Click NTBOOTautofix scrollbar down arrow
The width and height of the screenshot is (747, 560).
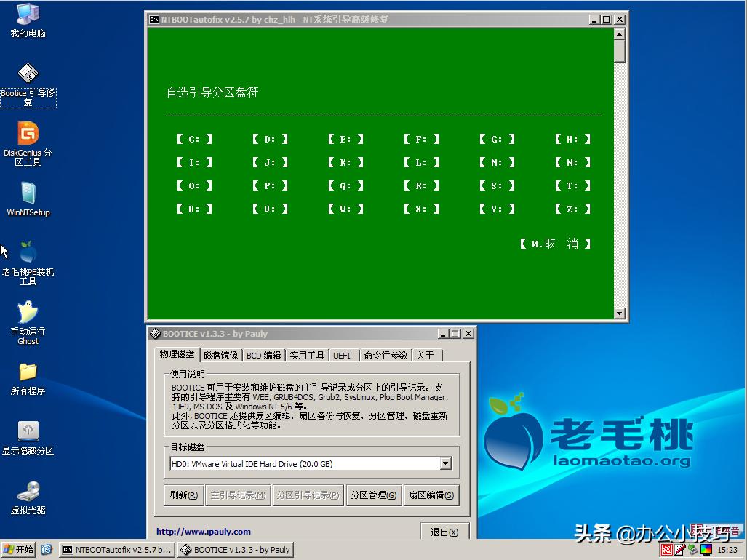[619, 313]
